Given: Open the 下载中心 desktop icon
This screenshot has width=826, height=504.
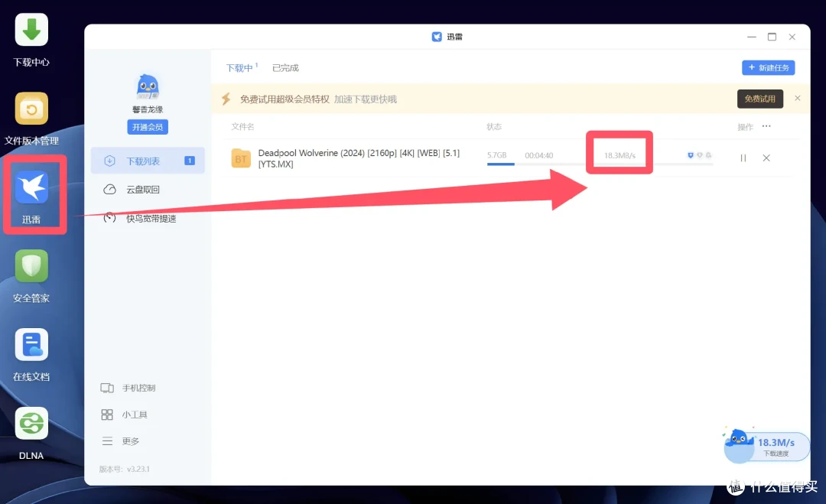Looking at the screenshot, I should click(31, 30).
